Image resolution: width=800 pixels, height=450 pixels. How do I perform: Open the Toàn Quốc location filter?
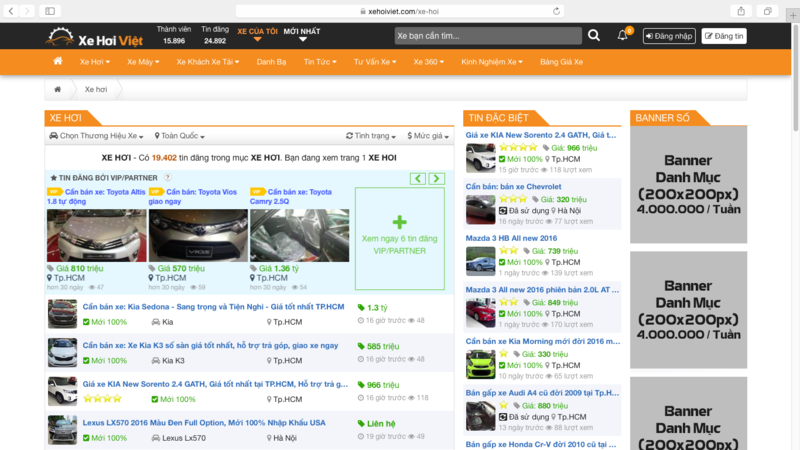tap(180, 136)
